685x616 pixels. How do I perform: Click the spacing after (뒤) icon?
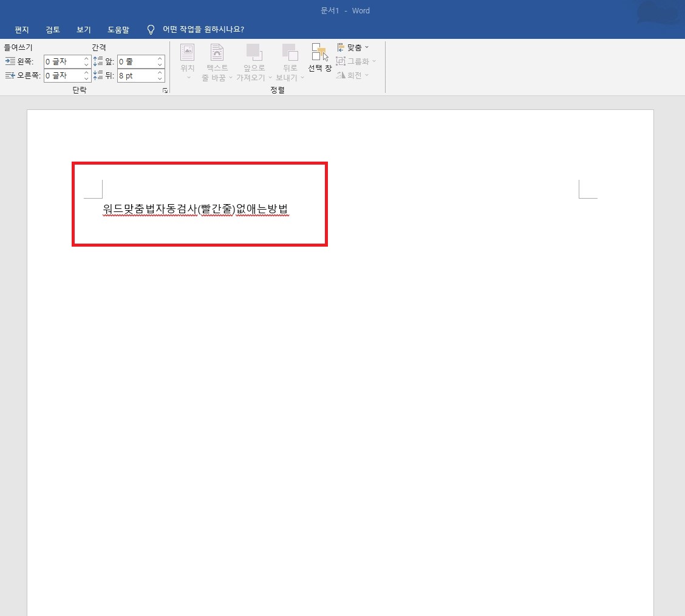pyautogui.click(x=98, y=75)
